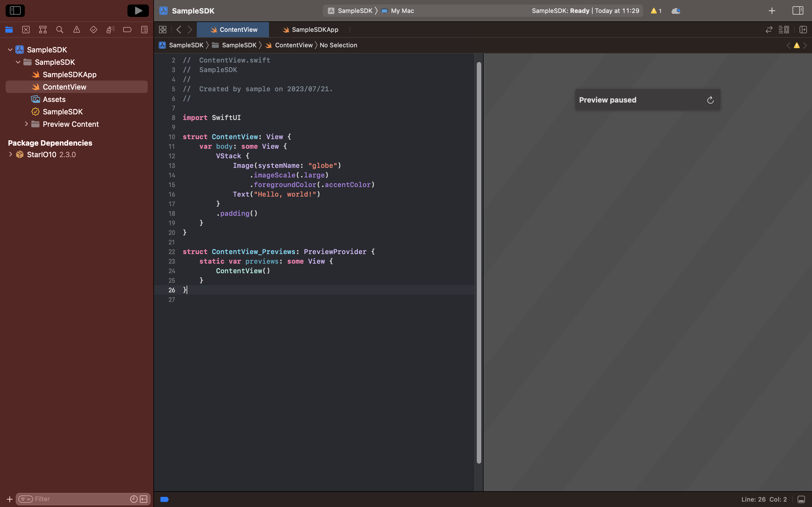Screen dimensions: 812x507
Task: Toggle the inspectors panel on the right
Action: click(x=798, y=11)
